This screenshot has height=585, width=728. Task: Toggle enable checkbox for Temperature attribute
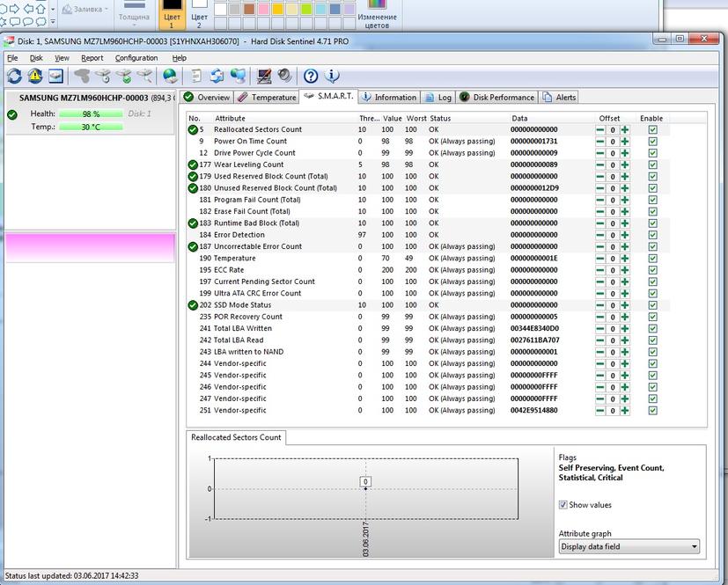[653, 259]
